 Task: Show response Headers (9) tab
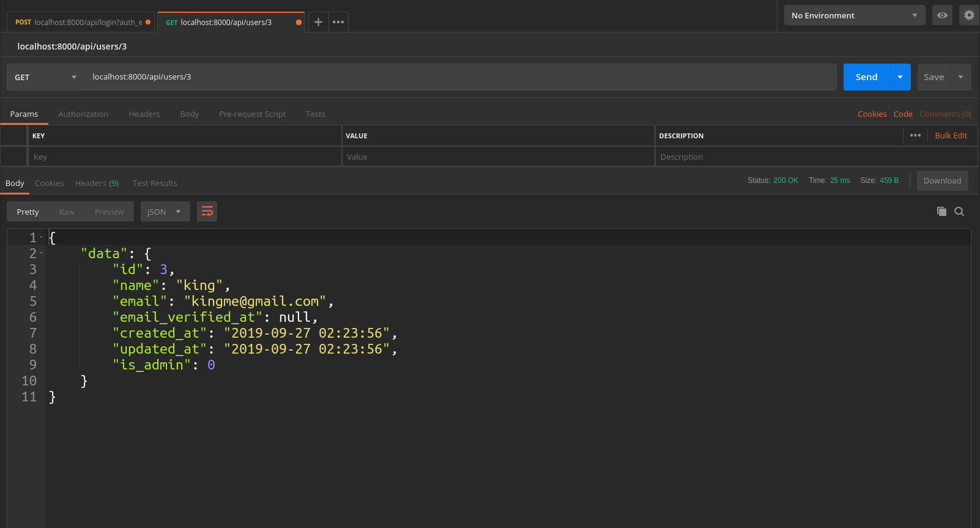[97, 184]
